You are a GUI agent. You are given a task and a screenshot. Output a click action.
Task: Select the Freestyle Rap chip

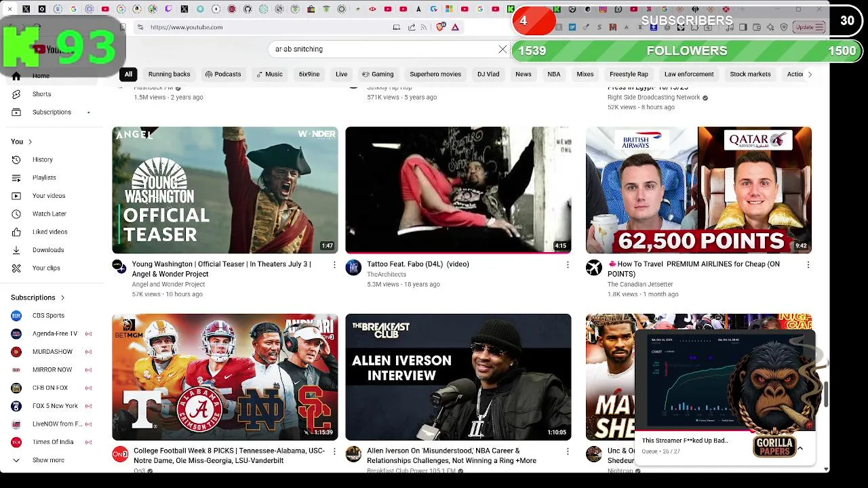click(629, 74)
